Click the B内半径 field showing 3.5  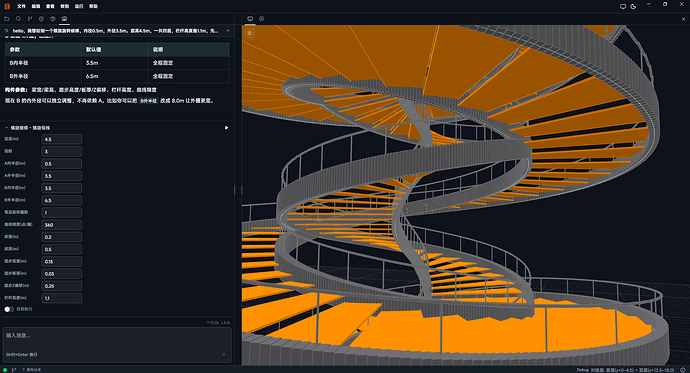point(62,188)
